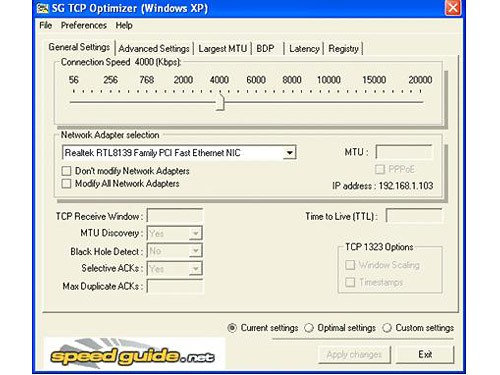Expand the Network Adapter selection dropdown

[x=289, y=153]
